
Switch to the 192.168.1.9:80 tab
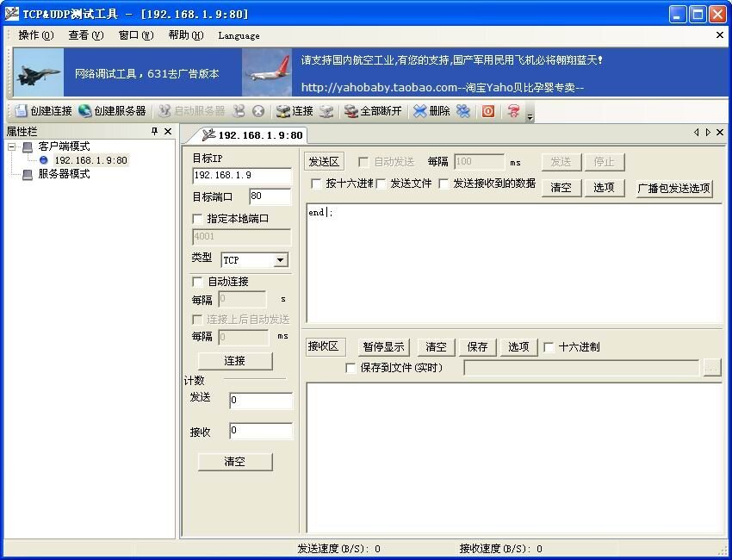pyautogui.click(x=252, y=135)
